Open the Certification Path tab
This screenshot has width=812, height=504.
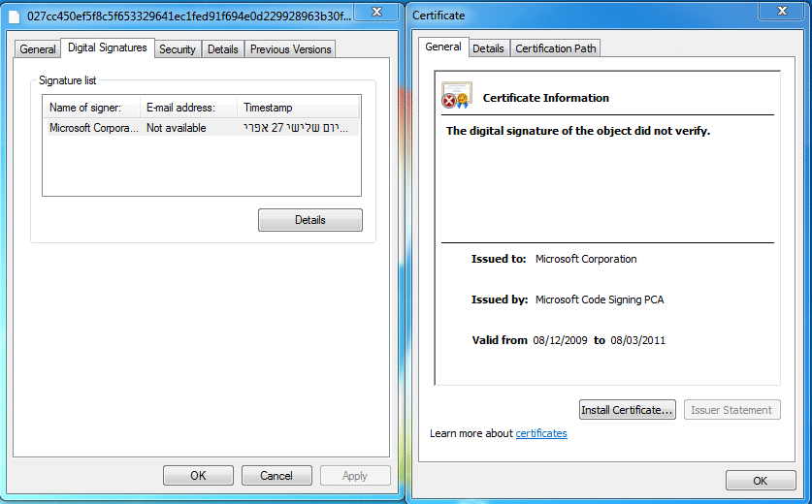(555, 48)
